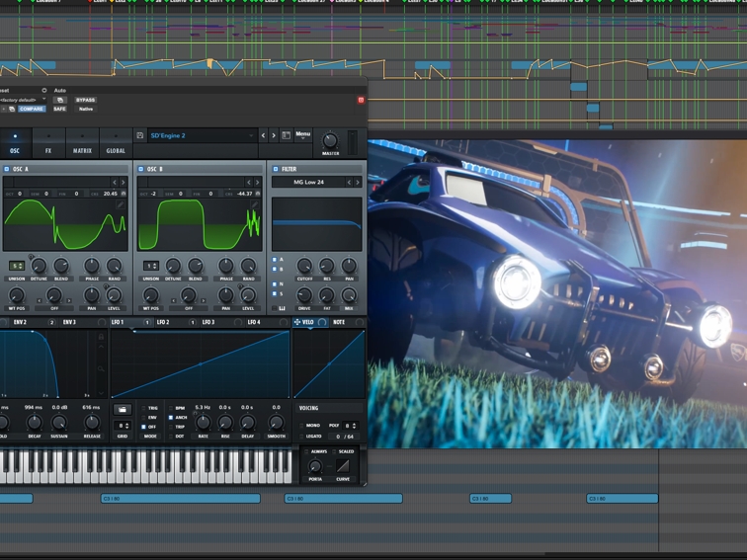Click the red target icon in plug-in header

tap(361, 100)
